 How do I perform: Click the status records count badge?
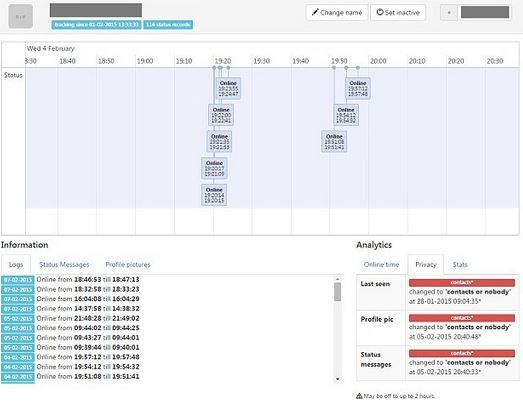[x=168, y=25]
